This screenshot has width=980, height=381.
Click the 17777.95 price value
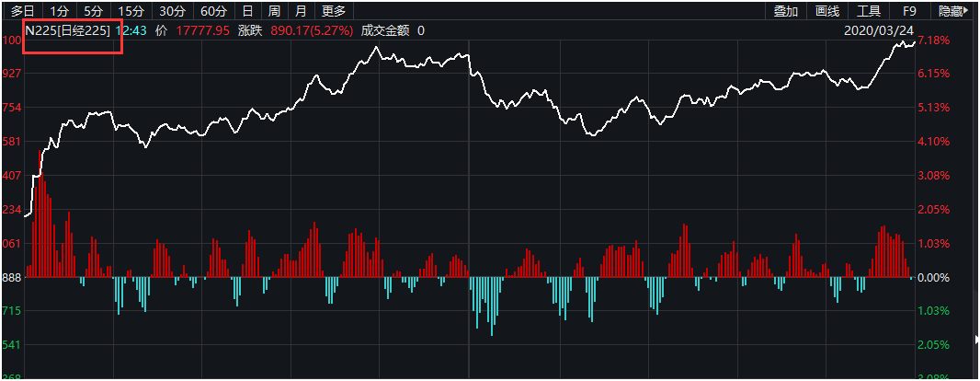[x=202, y=30]
